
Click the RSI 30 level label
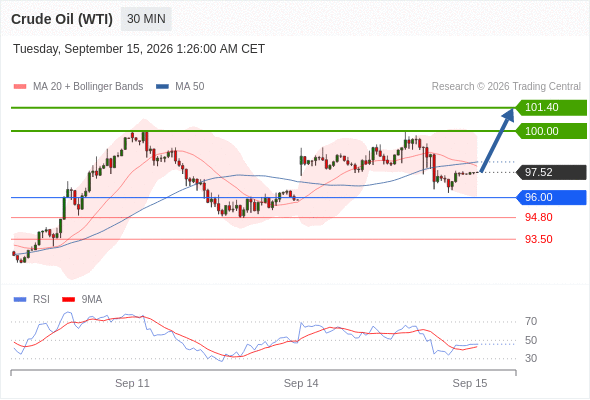[x=531, y=358]
